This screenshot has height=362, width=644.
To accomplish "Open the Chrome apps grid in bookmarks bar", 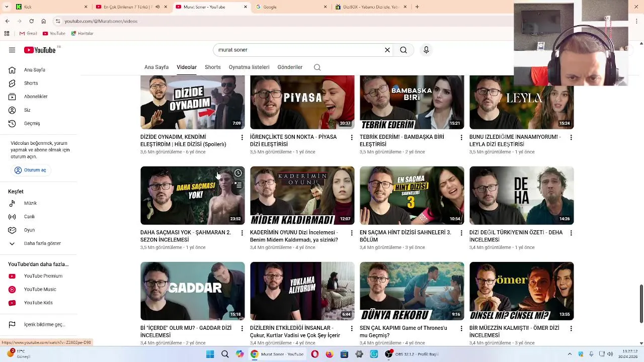I will [x=7, y=33].
